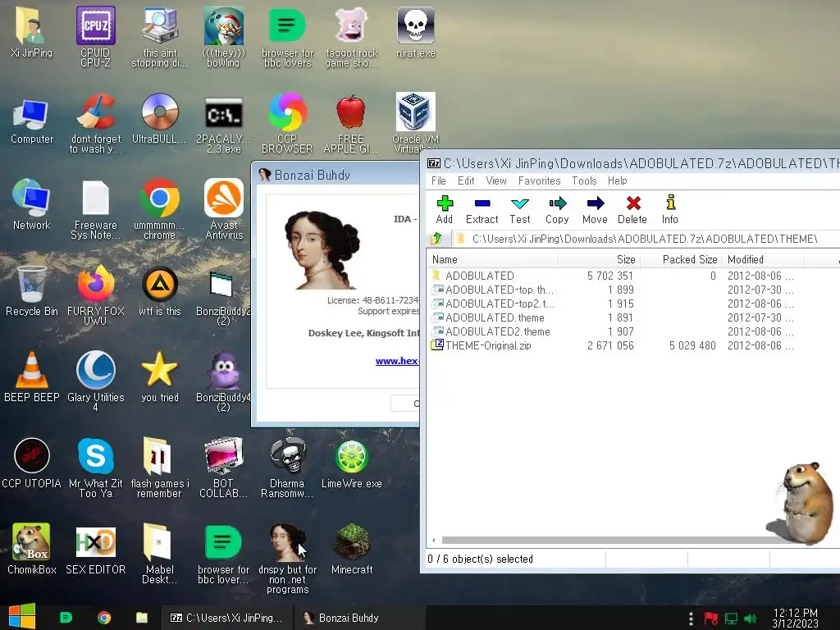This screenshot has height=630, width=840.
Task: Open the Xi JinPing folder icon
Action: pos(32,32)
